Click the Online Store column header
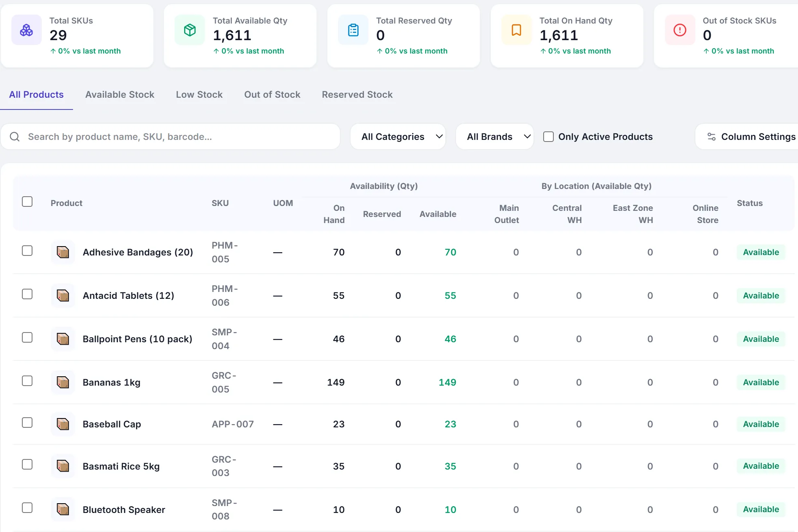This screenshot has height=532, width=798. pyautogui.click(x=706, y=214)
